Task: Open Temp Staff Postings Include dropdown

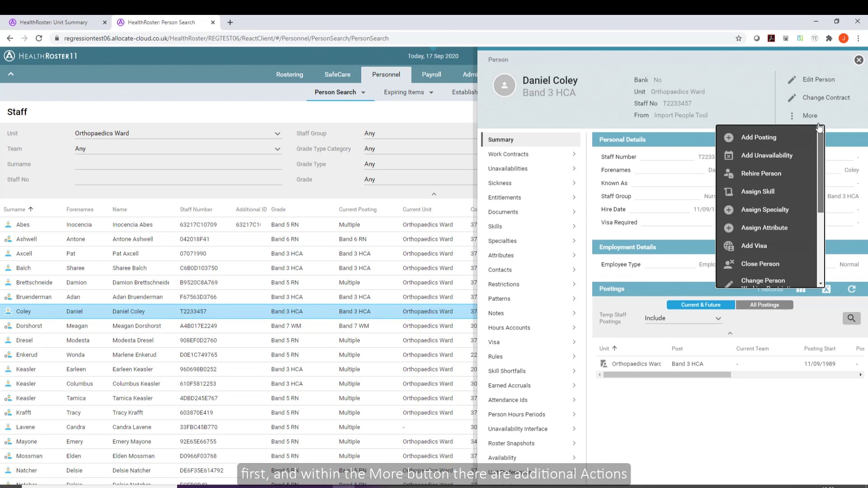Action: tap(683, 318)
